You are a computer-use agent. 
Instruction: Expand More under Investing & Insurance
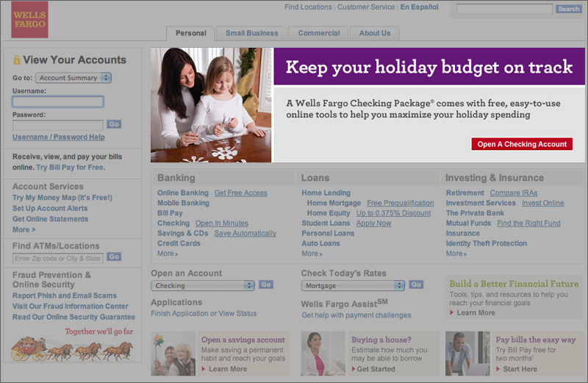pos(456,254)
